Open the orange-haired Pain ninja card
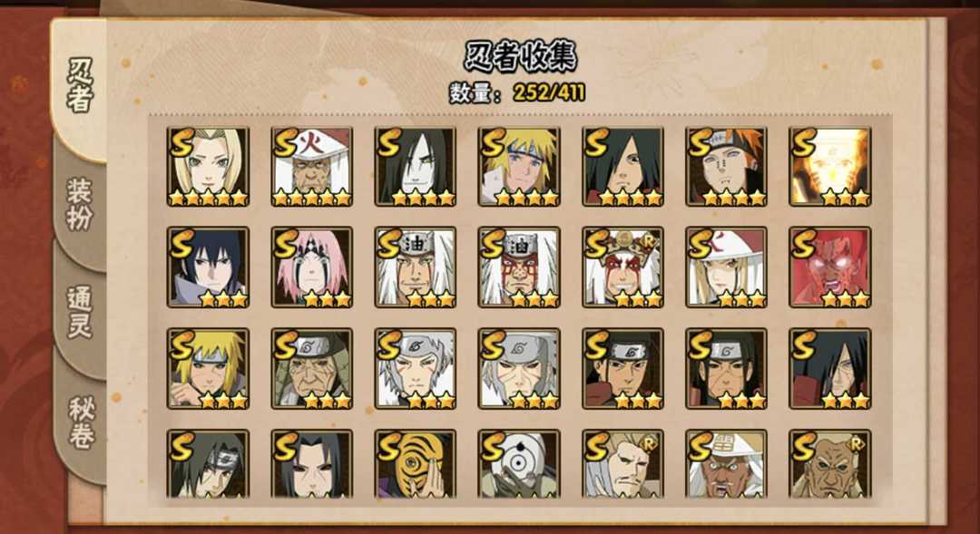Image resolution: width=980 pixels, height=534 pixels. [x=726, y=167]
